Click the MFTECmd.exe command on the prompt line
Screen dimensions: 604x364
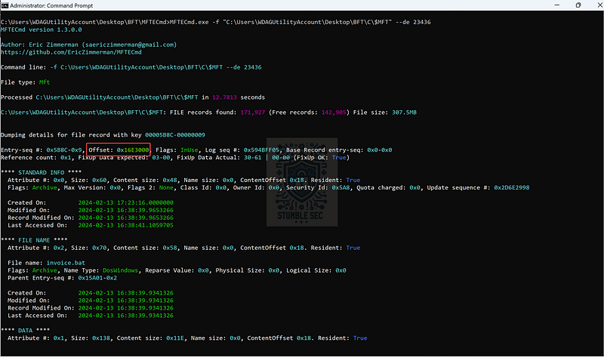190,22
